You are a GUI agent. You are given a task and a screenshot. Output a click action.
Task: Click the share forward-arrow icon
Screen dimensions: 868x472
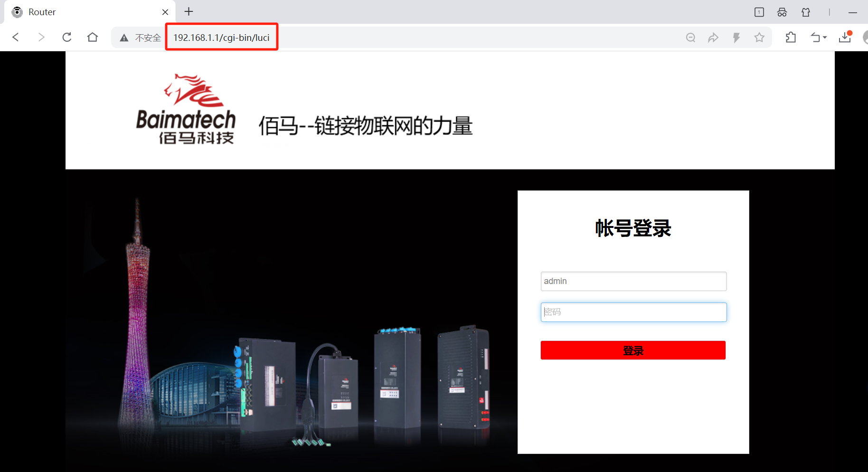[714, 37]
